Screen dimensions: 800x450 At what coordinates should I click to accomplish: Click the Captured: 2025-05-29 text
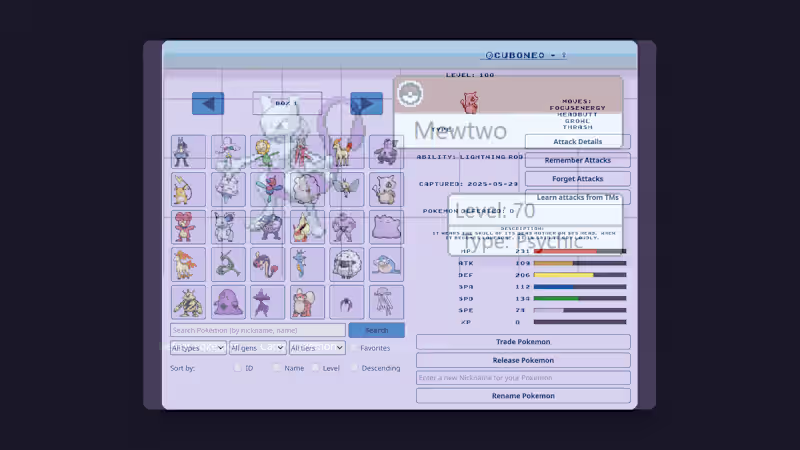coord(468,184)
